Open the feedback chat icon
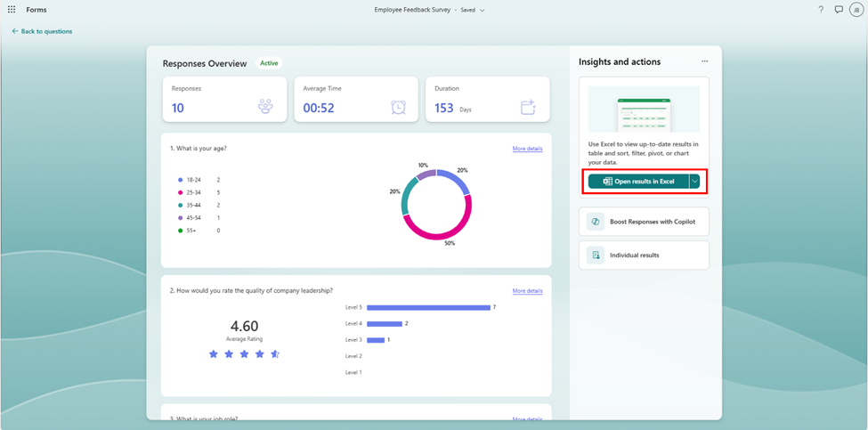 click(x=839, y=10)
